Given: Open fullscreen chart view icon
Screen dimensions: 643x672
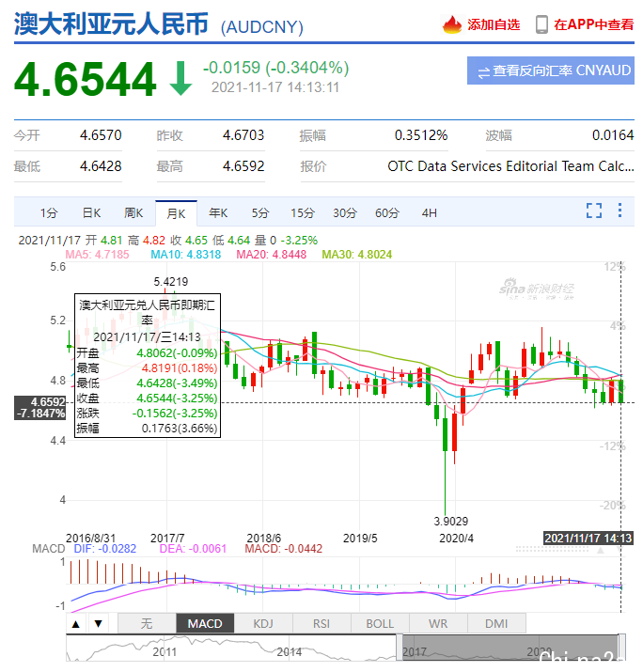Looking at the screenshot, I should click(x=594, y=211).
